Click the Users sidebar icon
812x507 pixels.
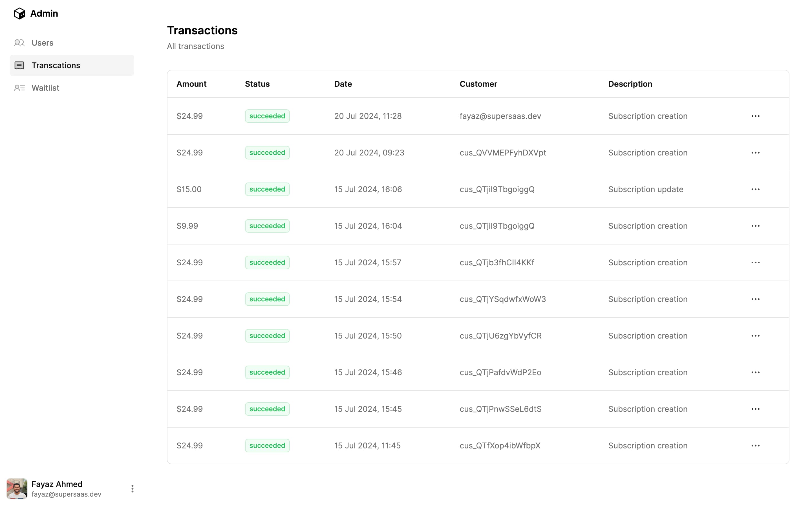pyautogui.click(x=19, y=43)
